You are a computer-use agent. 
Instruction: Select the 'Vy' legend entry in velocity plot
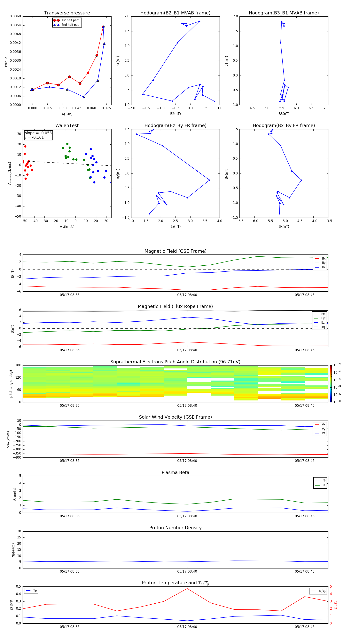tap(320, 429)
